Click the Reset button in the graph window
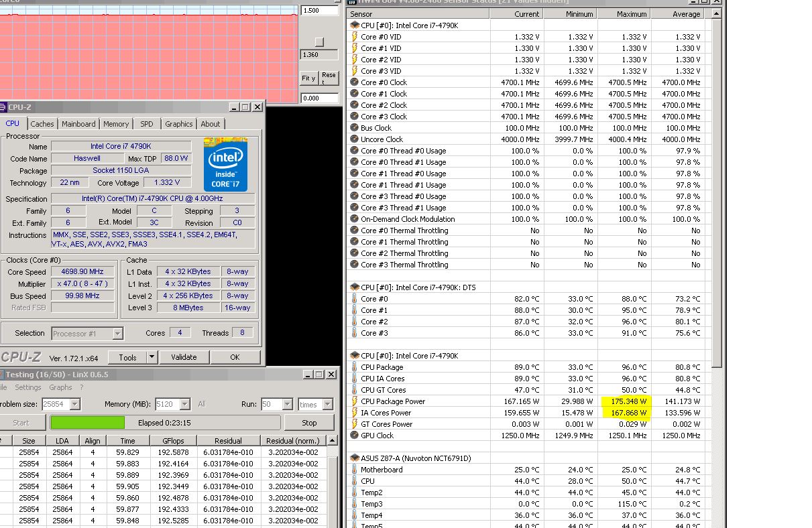 (x=329, y=78)
